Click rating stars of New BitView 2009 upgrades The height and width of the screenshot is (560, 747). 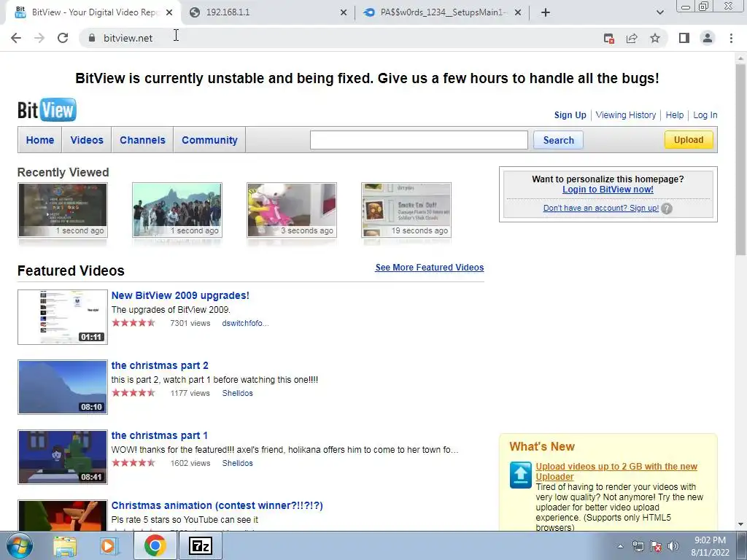(133, 323)
